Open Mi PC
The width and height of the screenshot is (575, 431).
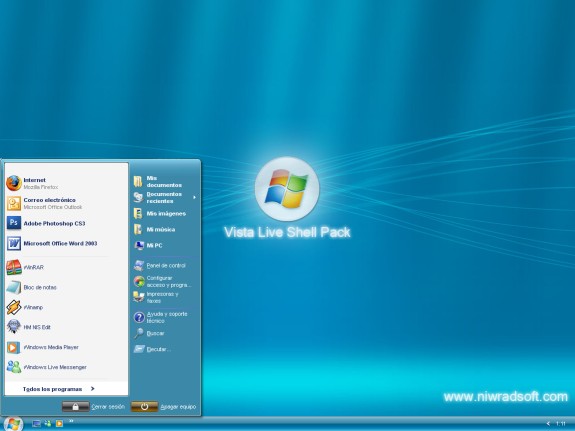165,245
